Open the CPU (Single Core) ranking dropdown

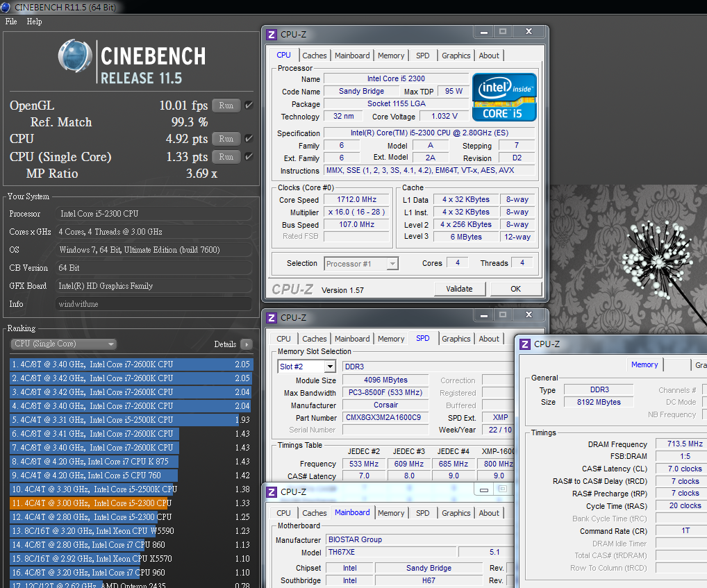click(64, 344)
